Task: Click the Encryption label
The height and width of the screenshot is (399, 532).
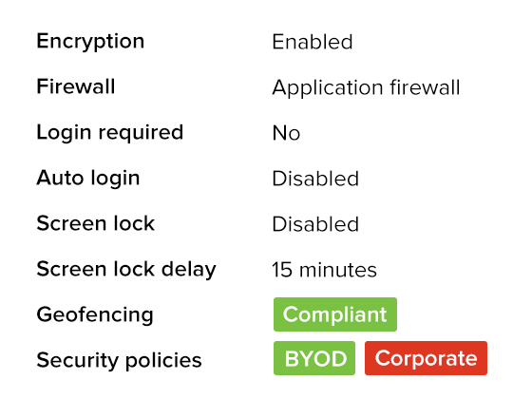Action: 90,42
